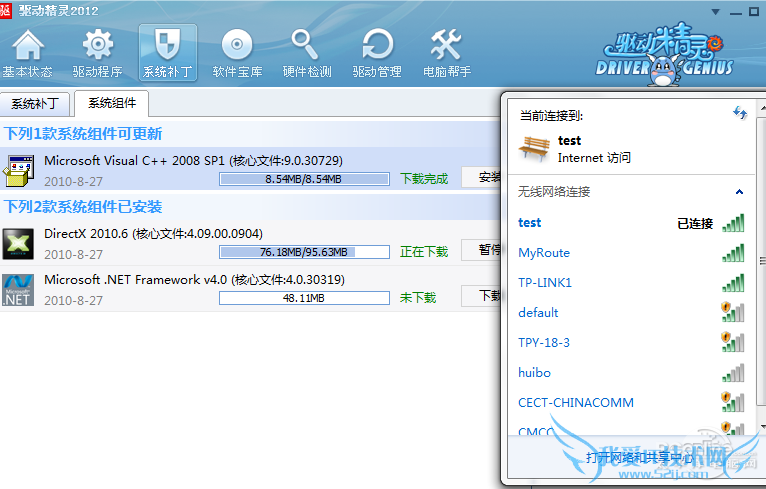The width and height of the screenshot is (766, 489).
Task: Click the DirectX 2010.6 icon
Action: tap(18, 243)
